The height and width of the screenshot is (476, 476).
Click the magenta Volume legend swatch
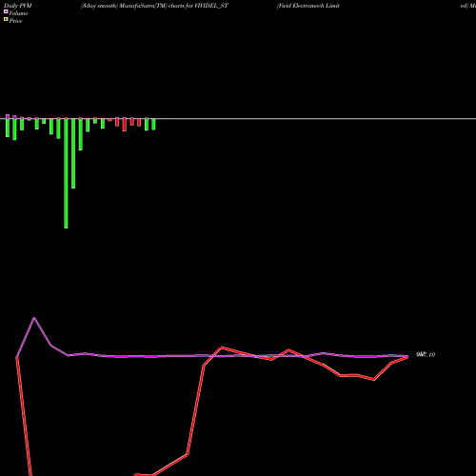coord(6,11)
